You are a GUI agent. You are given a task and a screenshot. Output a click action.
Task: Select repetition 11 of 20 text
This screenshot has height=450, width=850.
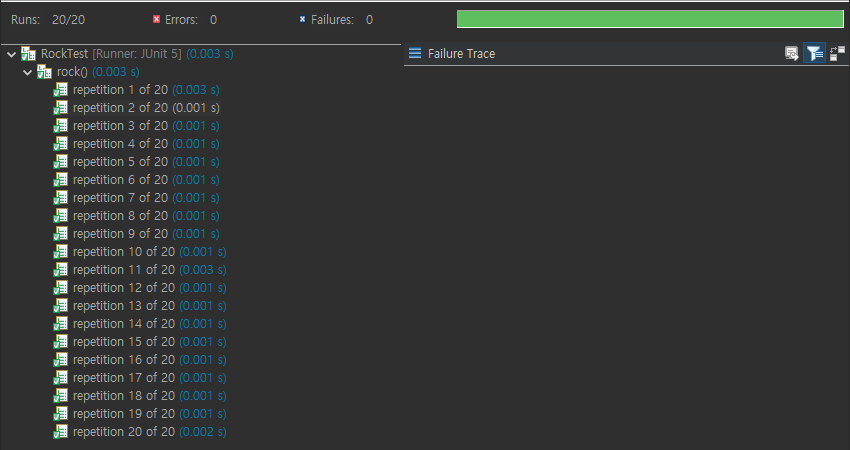(x=124, y=269)
